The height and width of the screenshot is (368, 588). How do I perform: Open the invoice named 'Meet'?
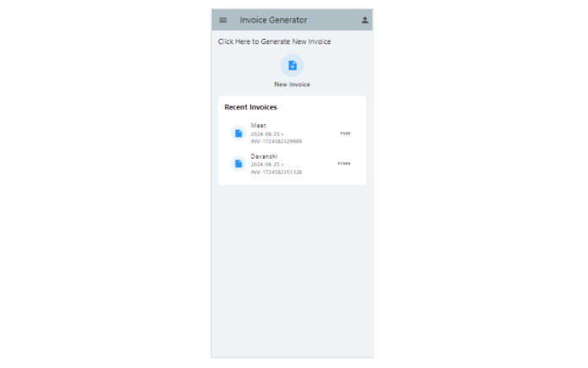[x=292, y=133]
